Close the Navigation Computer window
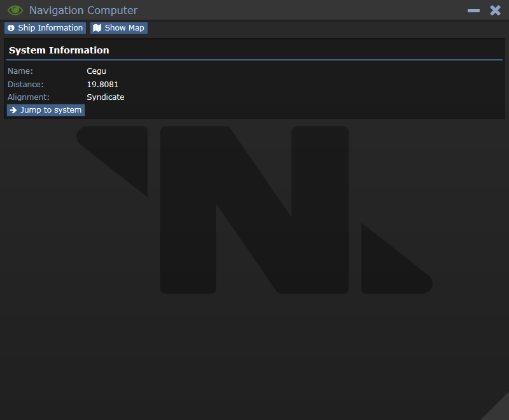 click(x=496, y=10)
